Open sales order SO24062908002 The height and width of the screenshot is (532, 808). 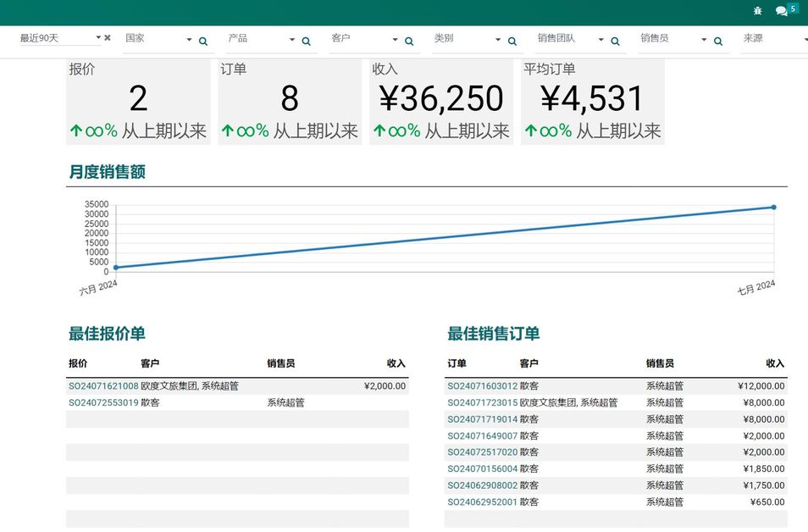pos(482,485)
